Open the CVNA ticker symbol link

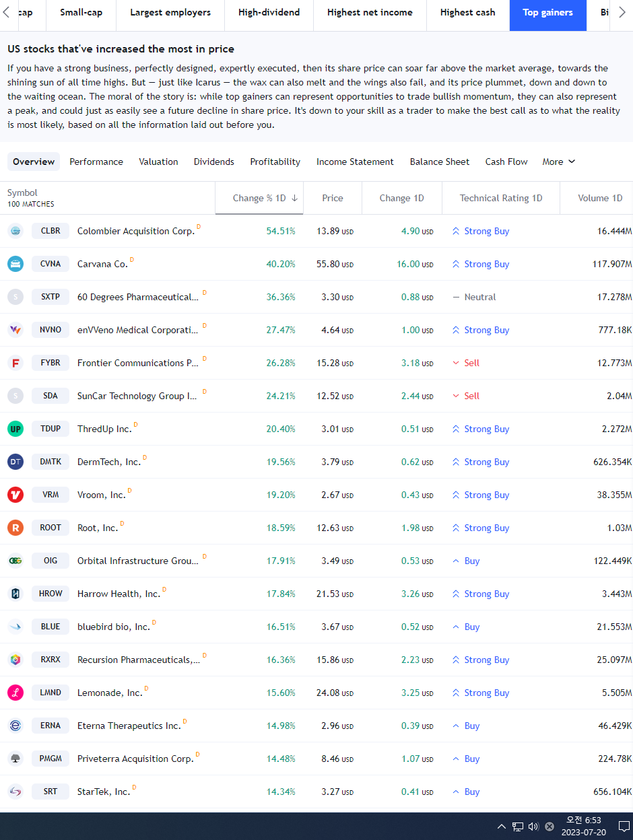[51, 264]
